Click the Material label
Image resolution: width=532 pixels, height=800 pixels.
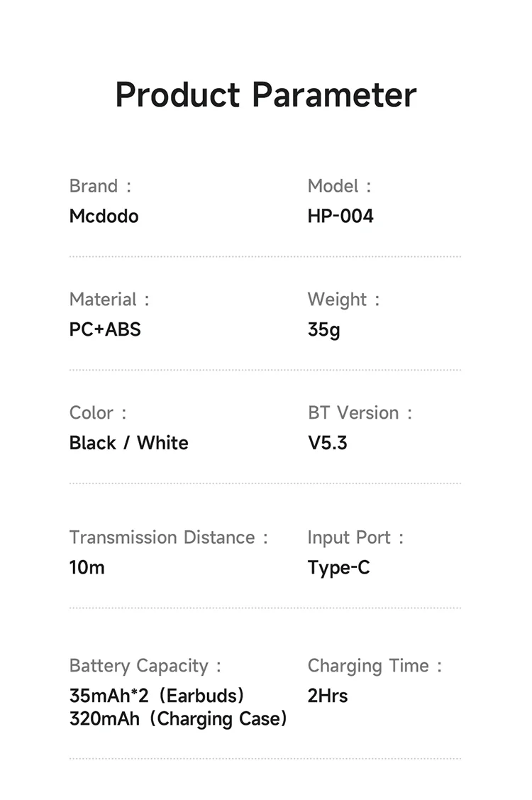tap(109, 300)
